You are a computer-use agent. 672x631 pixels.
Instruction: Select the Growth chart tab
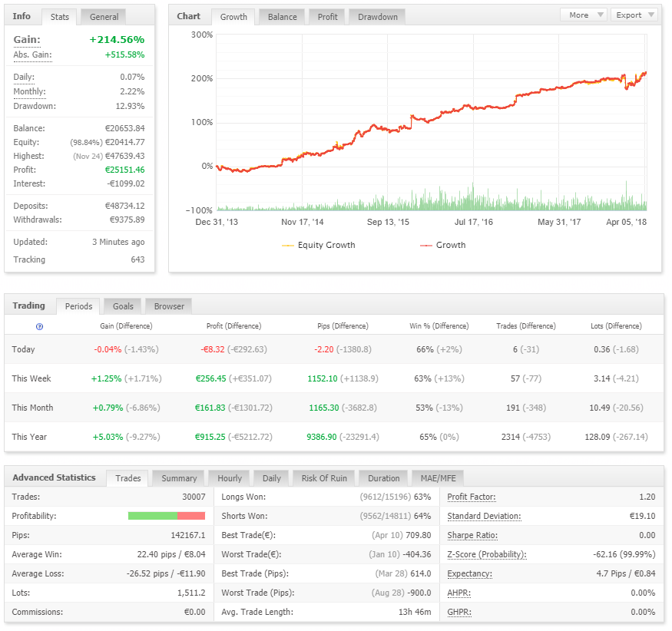233,17
